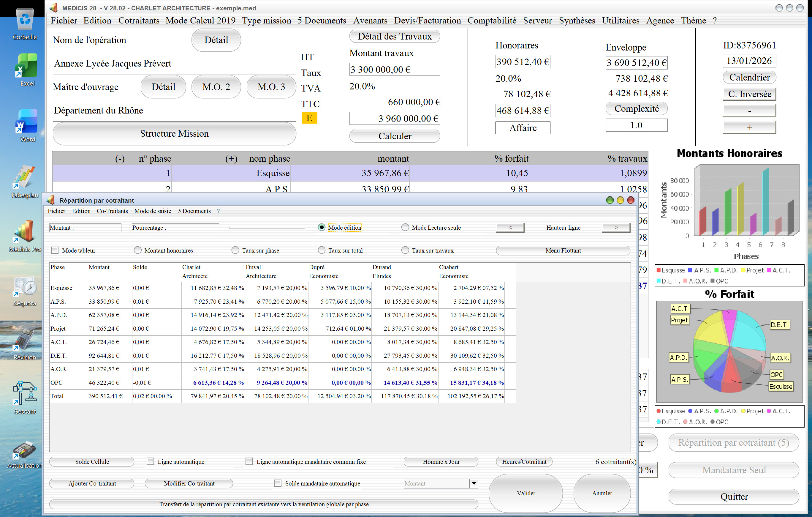Open the Médicis Pro desktop shortcut
Screen dimensions: 812x517
coord(24,236)
